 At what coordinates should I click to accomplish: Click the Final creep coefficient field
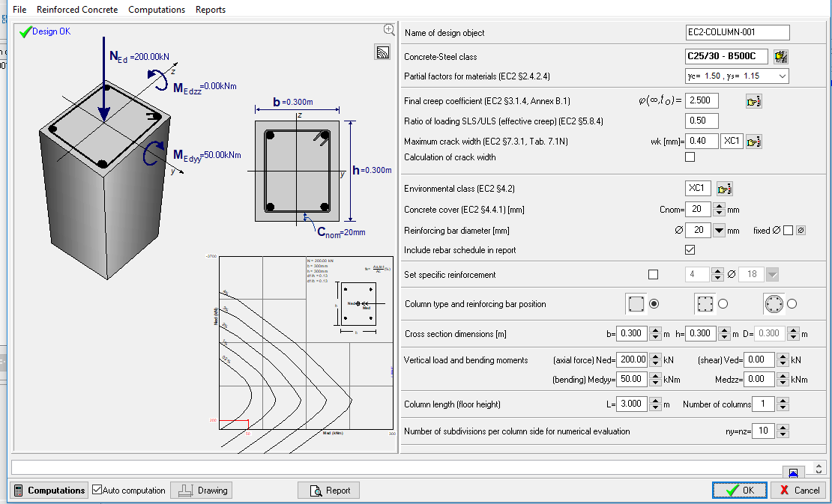(x=702, y=100)
